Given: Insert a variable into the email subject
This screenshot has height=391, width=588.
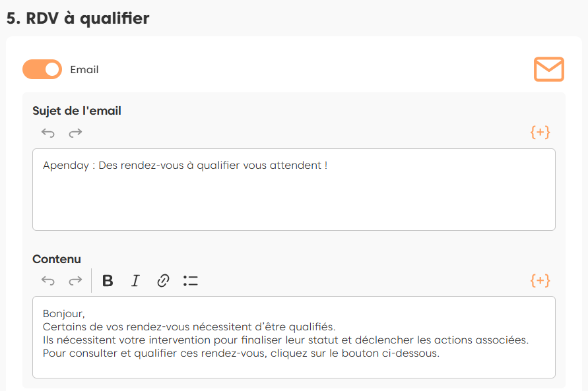Looking at the screenshot, I should pos(540,132).
